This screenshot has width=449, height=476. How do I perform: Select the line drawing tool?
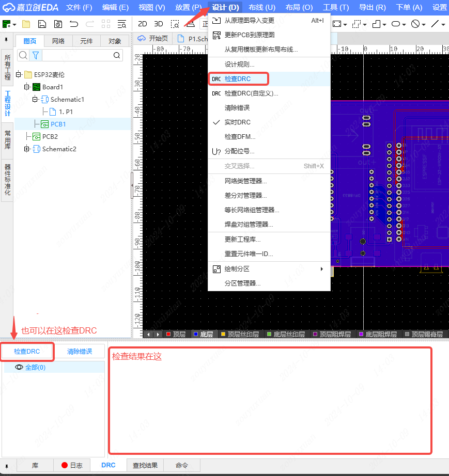coord(435,24)
